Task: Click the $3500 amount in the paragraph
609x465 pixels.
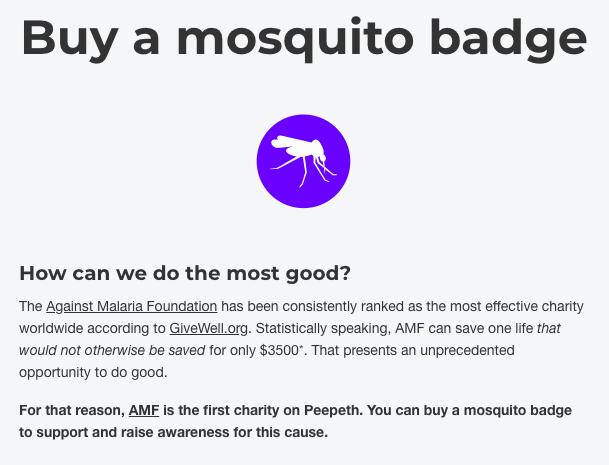Action: pyautogui.click(x=279, y=350)
